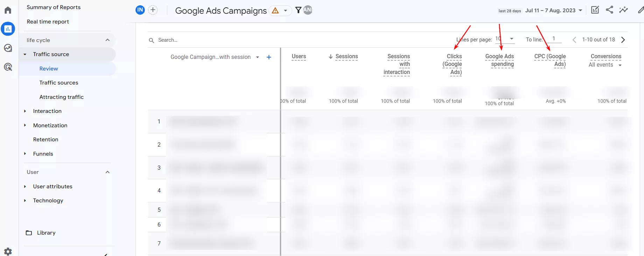Click the AN filter badge
This screenshot has width=644, height=256.
(x=308, y=10)
